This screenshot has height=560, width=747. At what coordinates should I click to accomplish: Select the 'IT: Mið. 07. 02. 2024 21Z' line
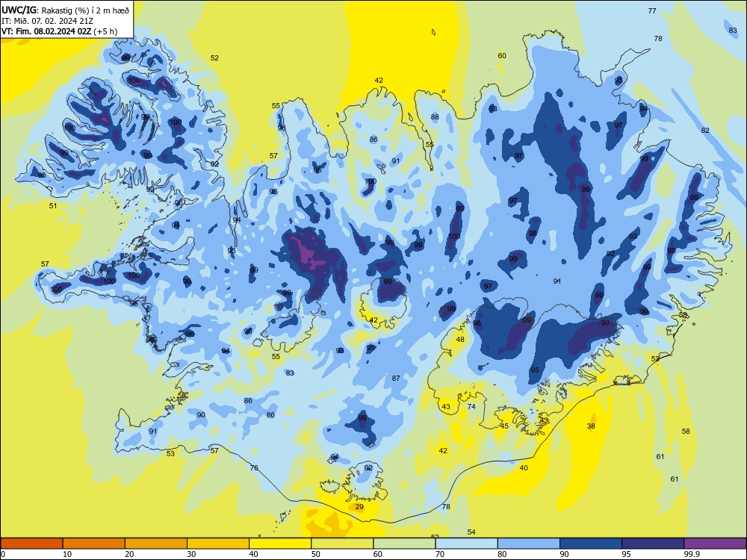pyautogui.click(x=47, y=21)
